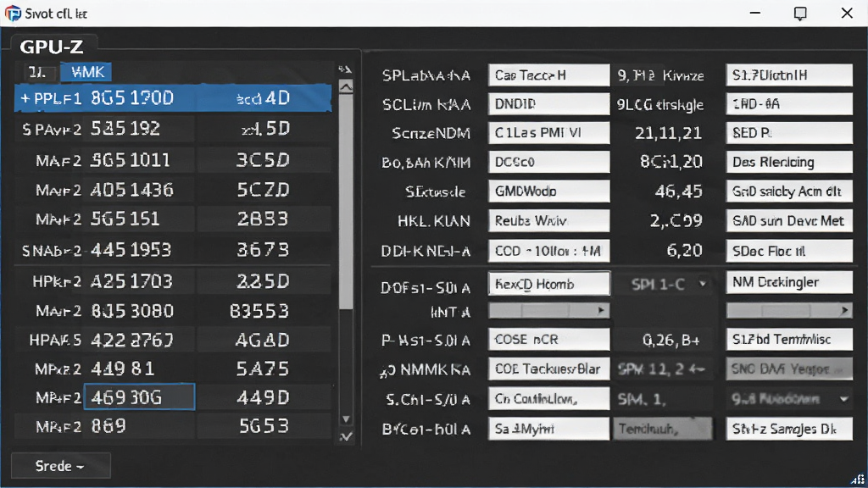Click the scroll down arrow of the list

coord(346,419)
